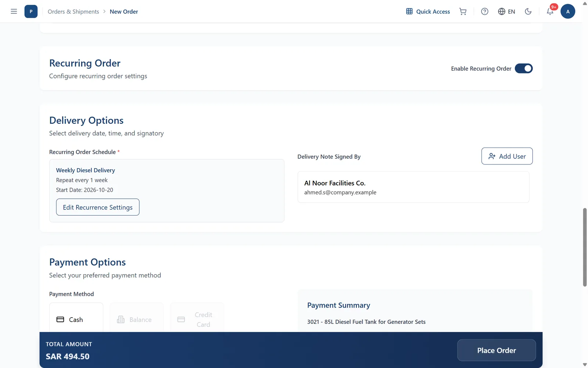Disable the Enable Recurring Order switch
The width and height of the screenshot is (588, 368).
pyautogui.click(x=524, y=68)
